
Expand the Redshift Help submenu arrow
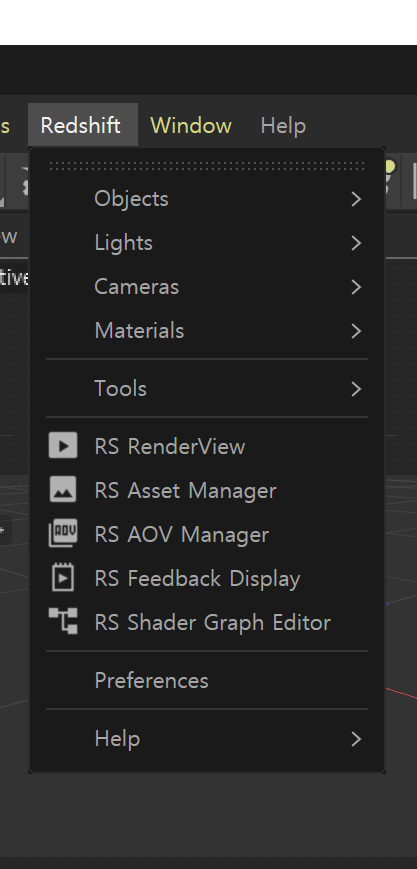357,738
